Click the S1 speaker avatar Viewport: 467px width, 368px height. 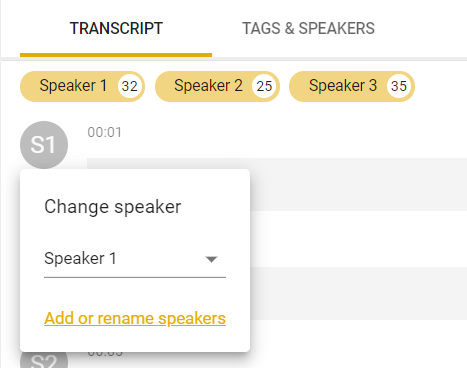point(44,145)
